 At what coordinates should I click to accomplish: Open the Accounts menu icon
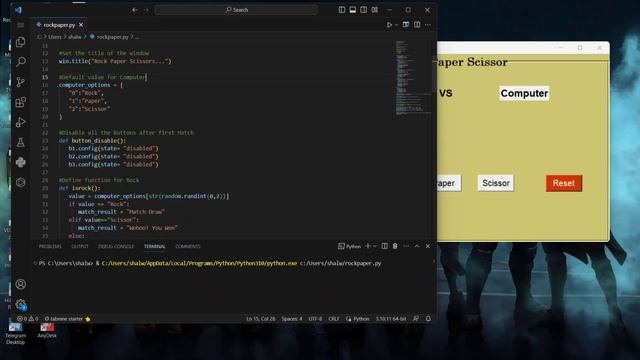tap(20, 284)
